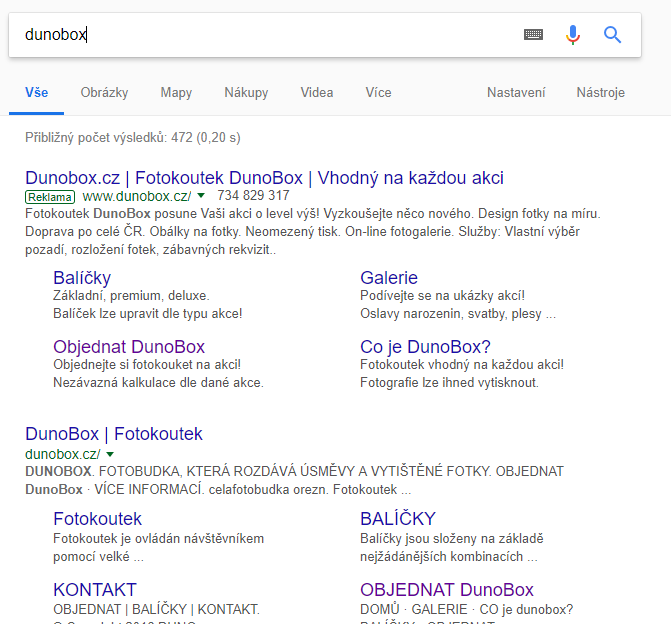Open Nástroje search tools

(x=600, y=92)
